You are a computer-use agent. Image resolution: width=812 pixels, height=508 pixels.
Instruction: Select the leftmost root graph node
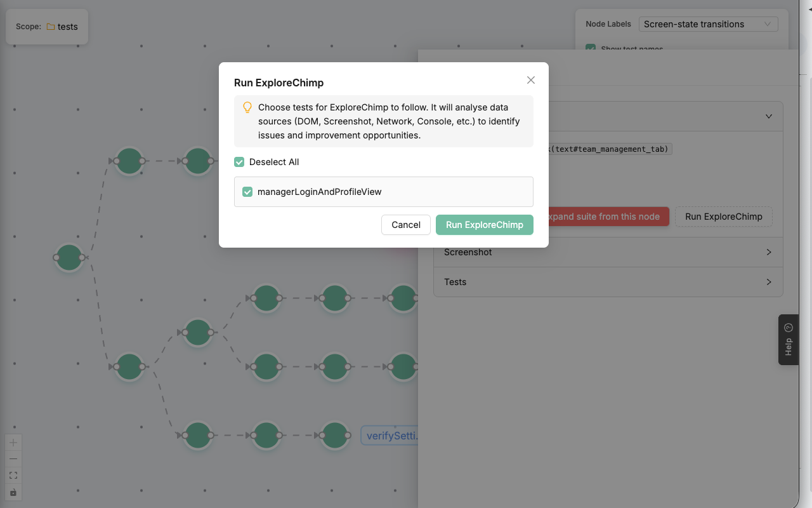pyautogui.click(x=69, y=258)
